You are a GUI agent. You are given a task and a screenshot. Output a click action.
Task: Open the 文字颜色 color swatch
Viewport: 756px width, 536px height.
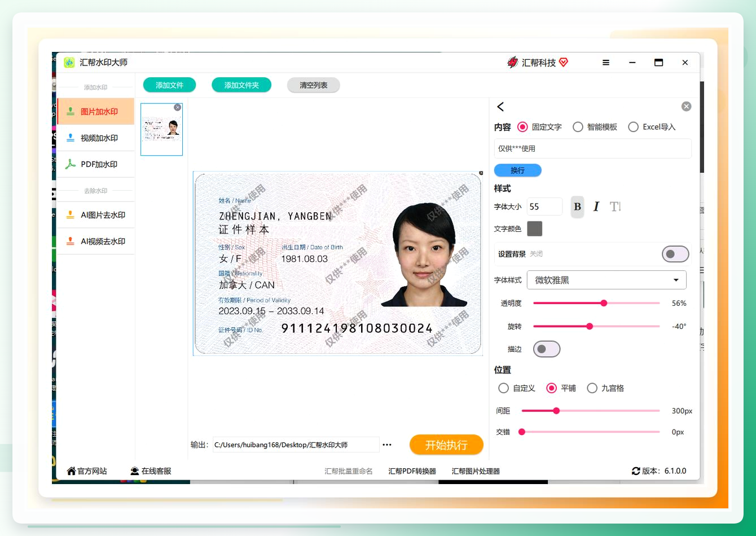tap(534, 229)
